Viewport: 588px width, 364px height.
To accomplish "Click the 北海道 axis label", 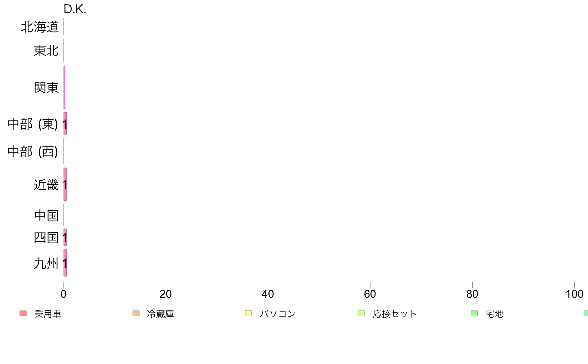I will [x=40, y=27].
